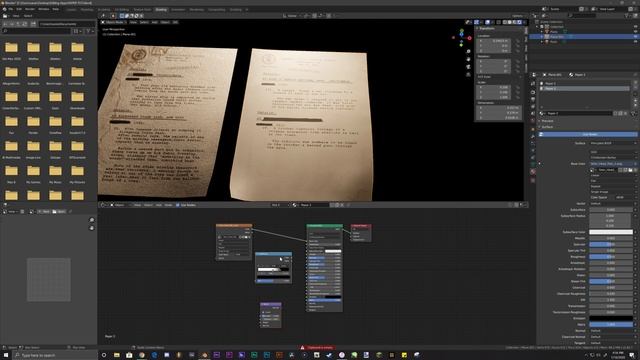Open the Modifiers properties tab icon
Viewport: 640px width, 360px height.
533,136
